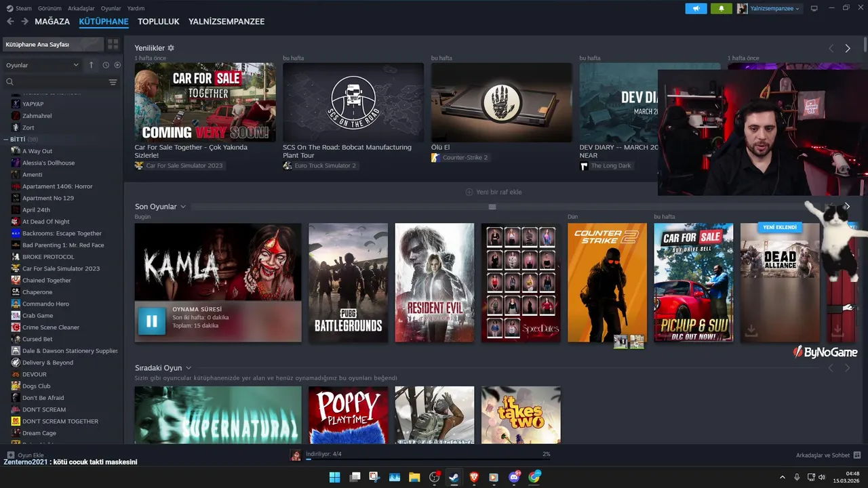The image size is (868, 488).
Task: Open It Takes Two game tile
Action: [521, 415]
